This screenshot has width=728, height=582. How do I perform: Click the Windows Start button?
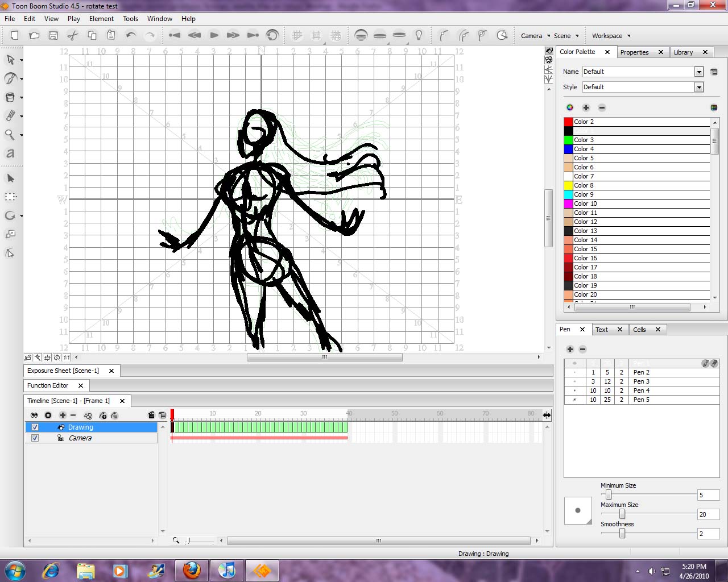15,570
